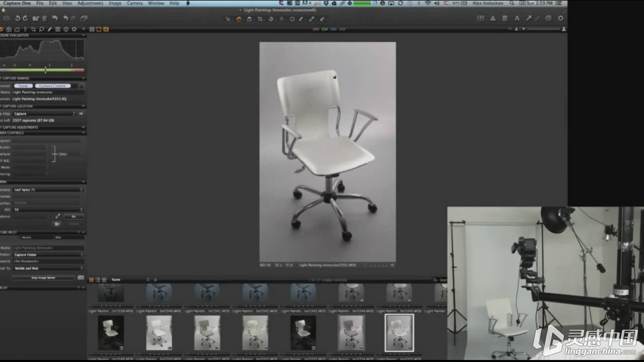Click the redo arrow icon
The height and width of the screenshot is (362, 644).
coord(72,18)
